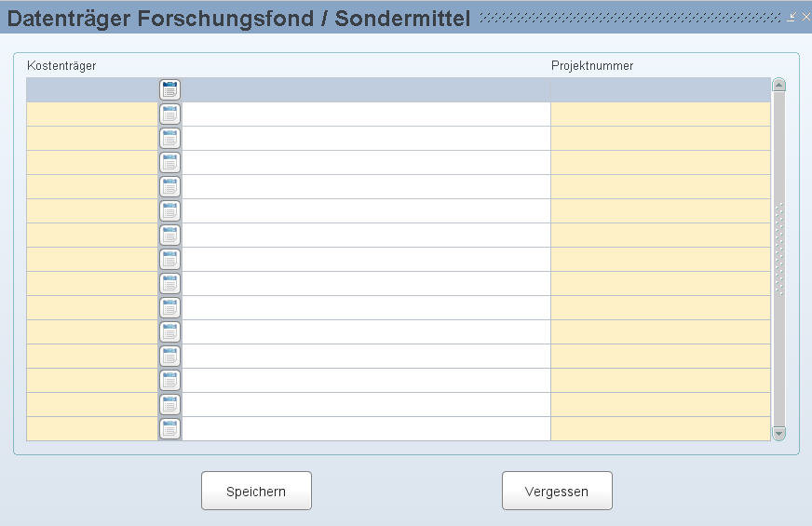The image size is (812, 526).
Task: Click the lookup list icon in the seventh row
Action: (169, 236)
